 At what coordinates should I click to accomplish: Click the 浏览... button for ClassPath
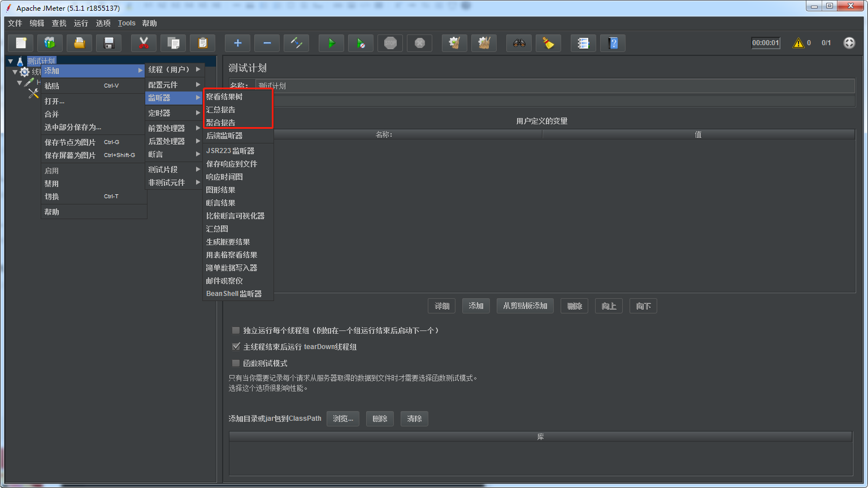tap(343, 419)
